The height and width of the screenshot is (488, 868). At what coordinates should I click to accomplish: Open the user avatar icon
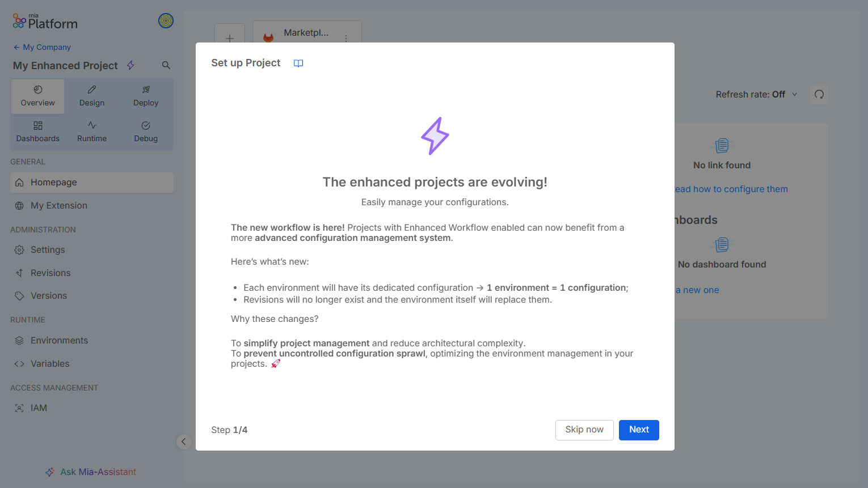click(166, 21)
